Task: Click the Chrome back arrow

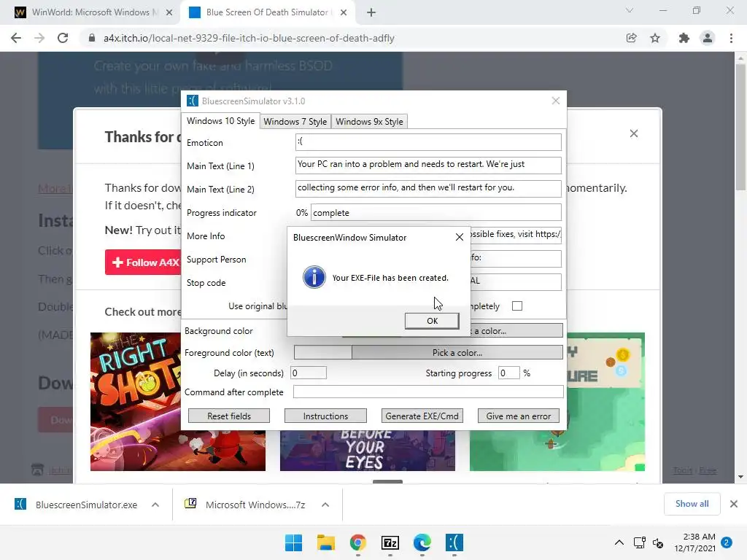Action: pos(16,38)
